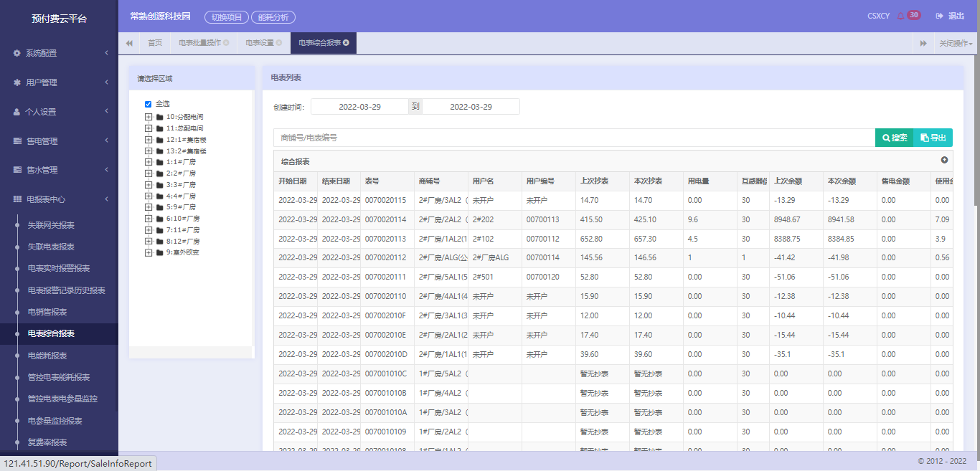
Task: Click folder icon of 12:1#集宿楼
Action: (x=159, y=140)
